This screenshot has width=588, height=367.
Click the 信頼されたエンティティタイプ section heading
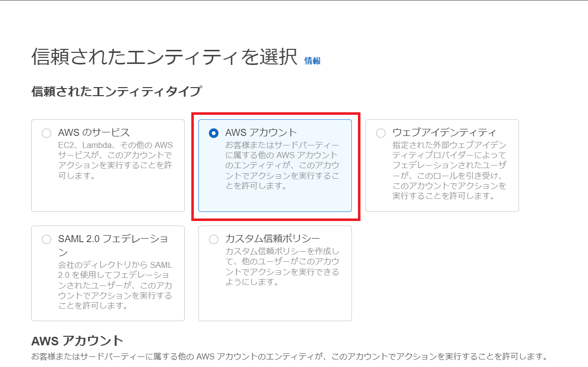117,91
